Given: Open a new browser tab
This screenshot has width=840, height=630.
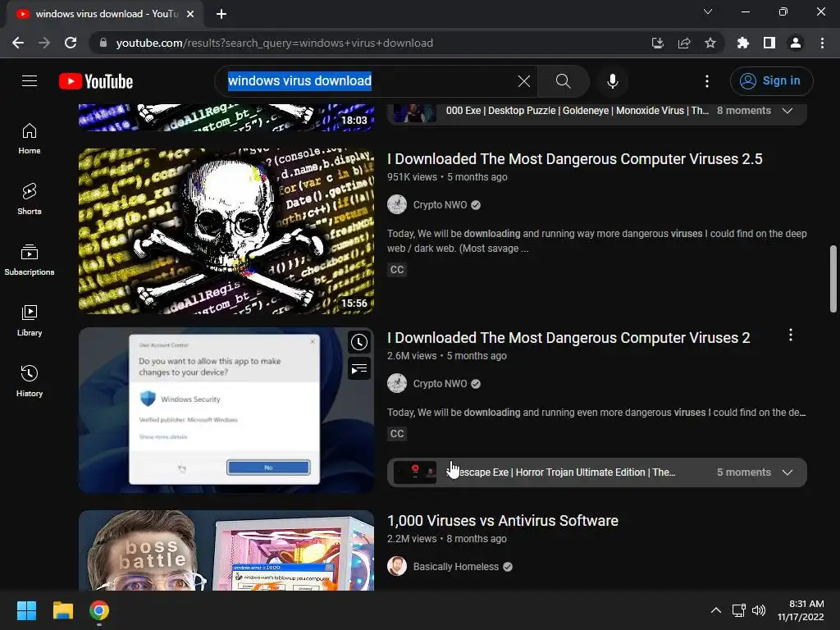Looking at the screenshot, I should (221, 14).
